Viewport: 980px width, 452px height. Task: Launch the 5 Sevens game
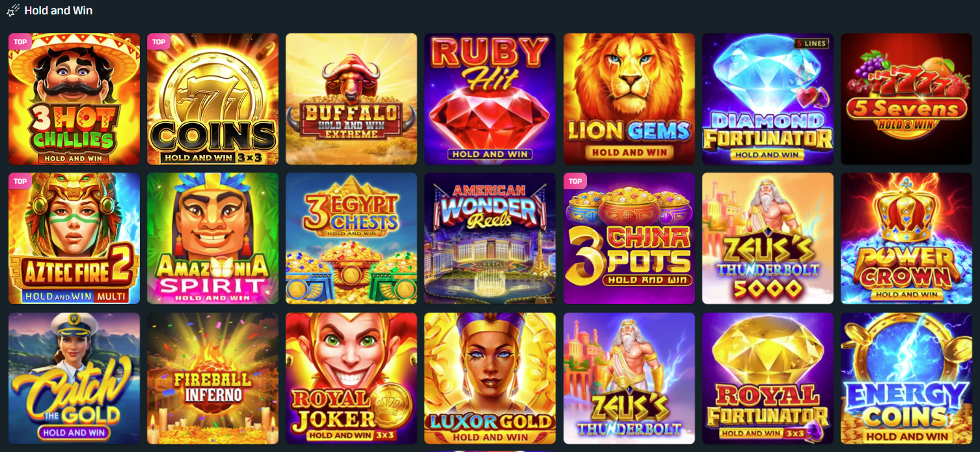[906, 99]
